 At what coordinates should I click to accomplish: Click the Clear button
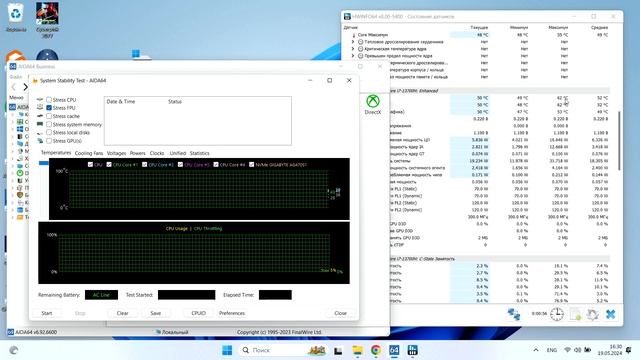coord(122,313)
